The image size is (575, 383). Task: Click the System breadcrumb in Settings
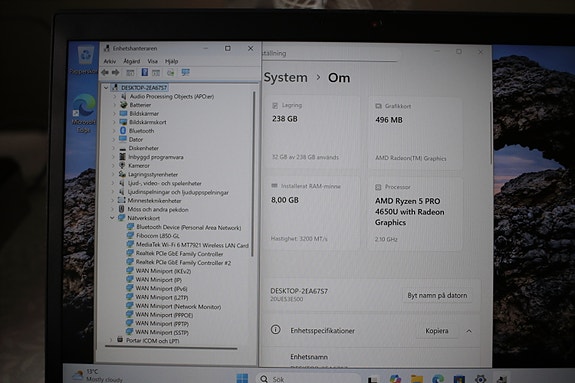click(286, 77)
